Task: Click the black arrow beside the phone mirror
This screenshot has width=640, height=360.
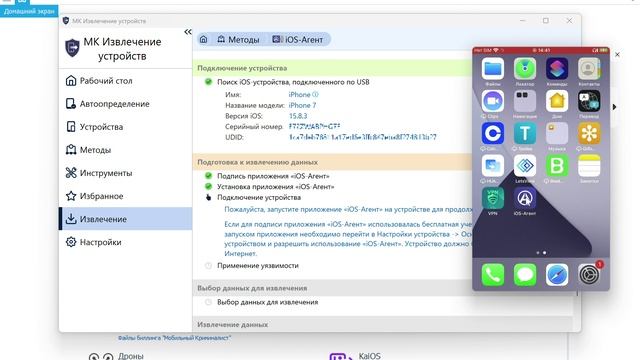Action: (x=614, y=107)
